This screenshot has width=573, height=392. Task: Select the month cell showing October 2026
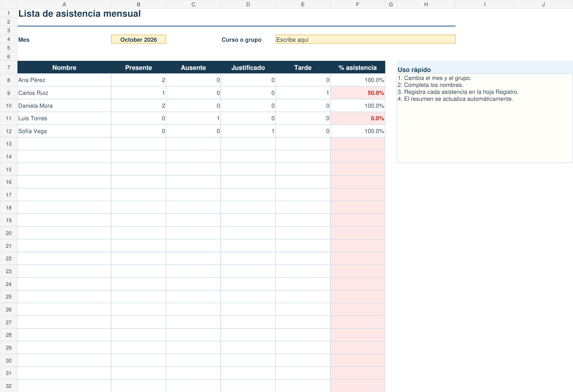coord(138,39)
